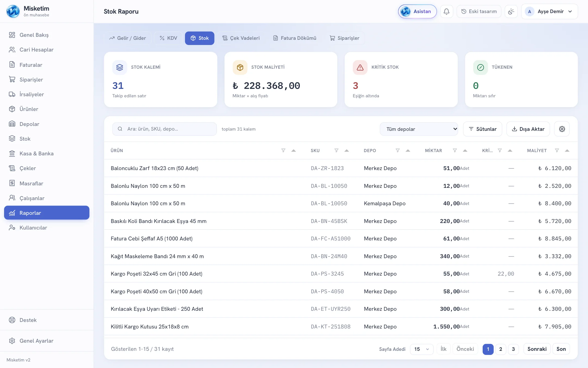
Task: Jump to Son page
Action: click(561, 349)
